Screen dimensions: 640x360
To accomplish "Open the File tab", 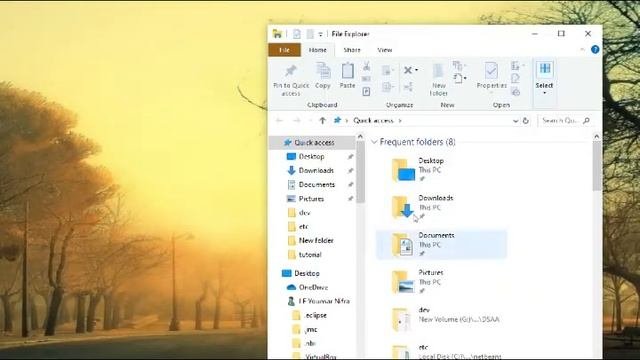I will click(284, 50).
